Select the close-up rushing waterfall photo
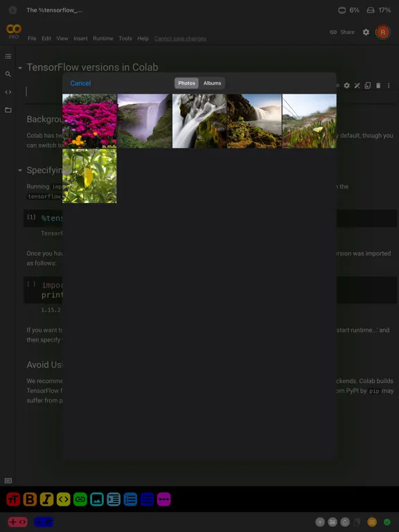399x532 pixels. click(x=199, y=121)
